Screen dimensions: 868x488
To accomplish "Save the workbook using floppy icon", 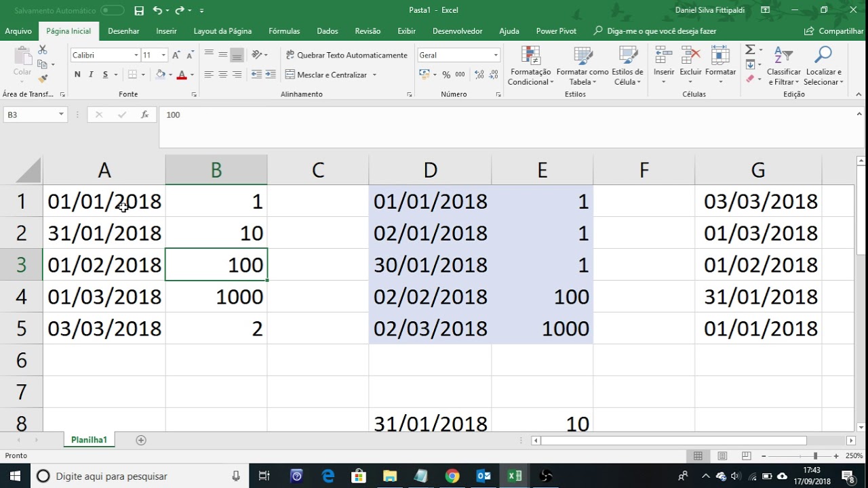I will (139, 10).
